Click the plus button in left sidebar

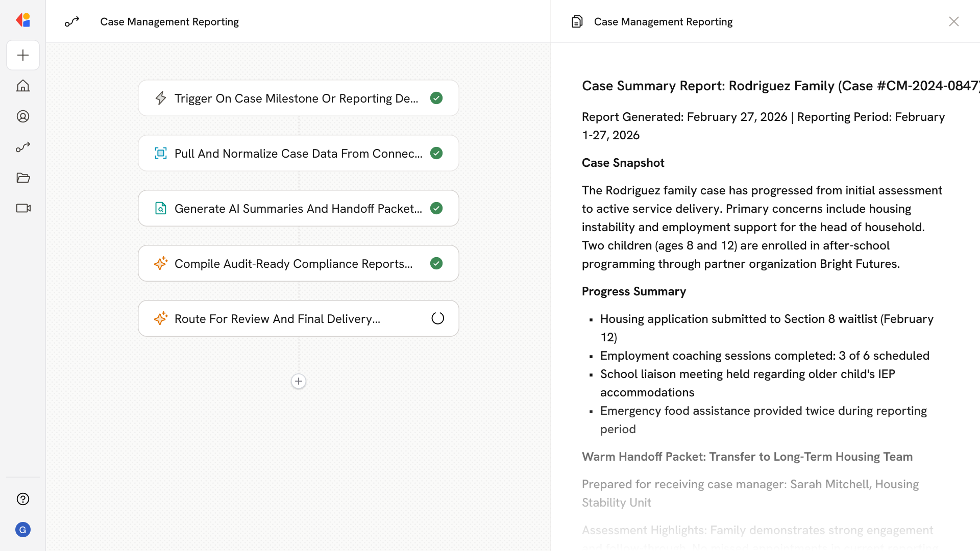(23, 55)
